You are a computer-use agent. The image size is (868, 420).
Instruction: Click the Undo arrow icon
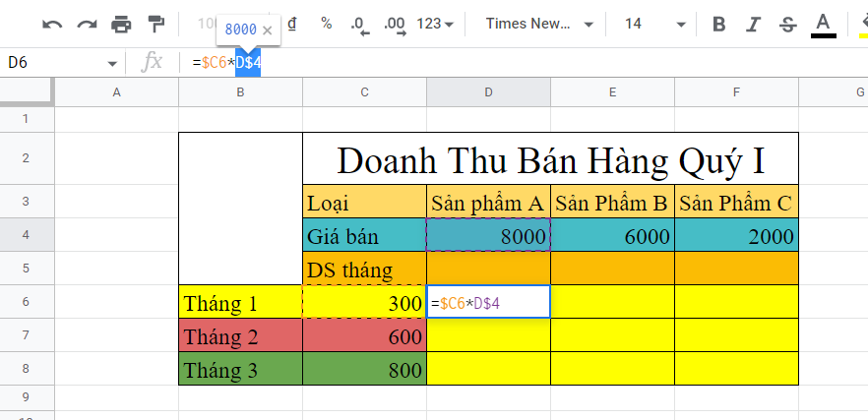[52, 24]
